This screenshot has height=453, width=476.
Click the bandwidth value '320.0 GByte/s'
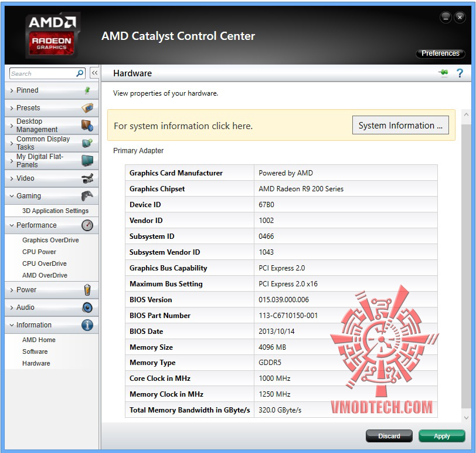click(x=280, y=410)
